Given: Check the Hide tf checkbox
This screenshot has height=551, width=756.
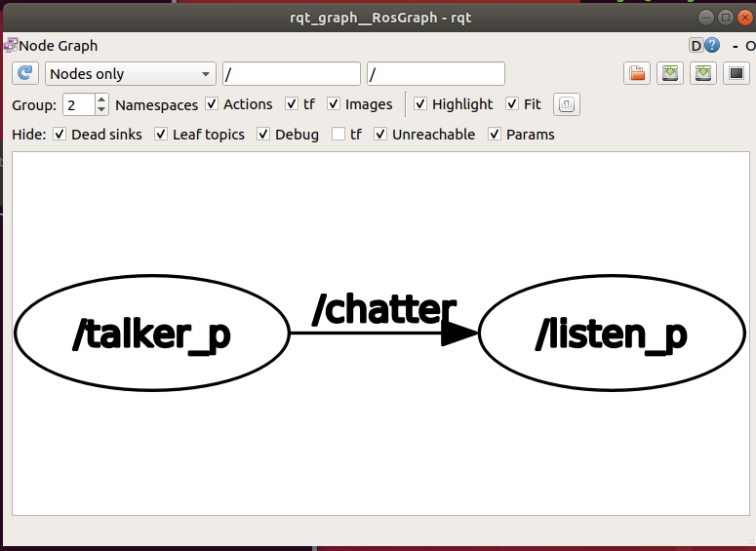Looking at the screenshot, I should pos(338,134).
